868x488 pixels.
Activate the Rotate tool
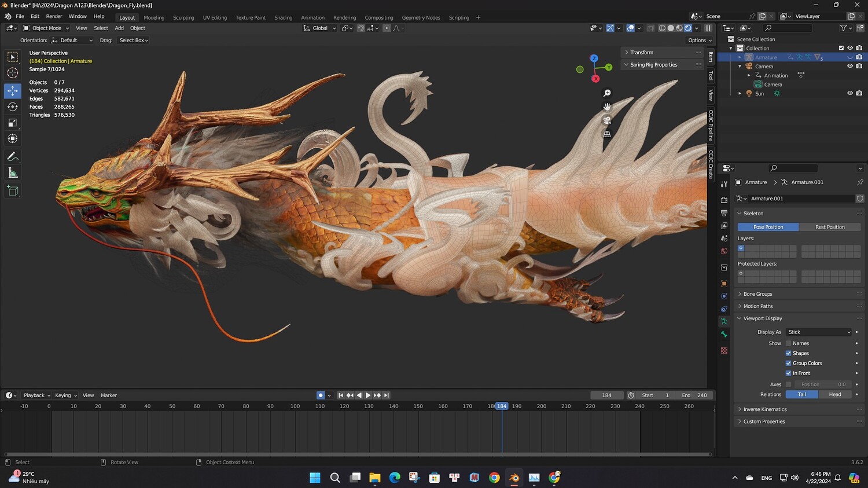tap(13, 107)
